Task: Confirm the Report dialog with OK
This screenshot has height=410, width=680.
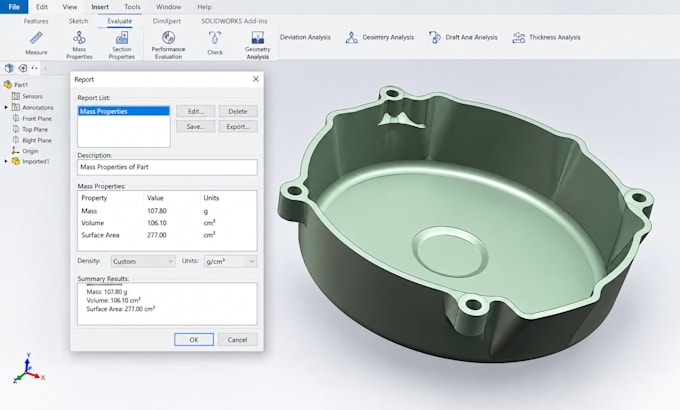Action: click(194, 340)
